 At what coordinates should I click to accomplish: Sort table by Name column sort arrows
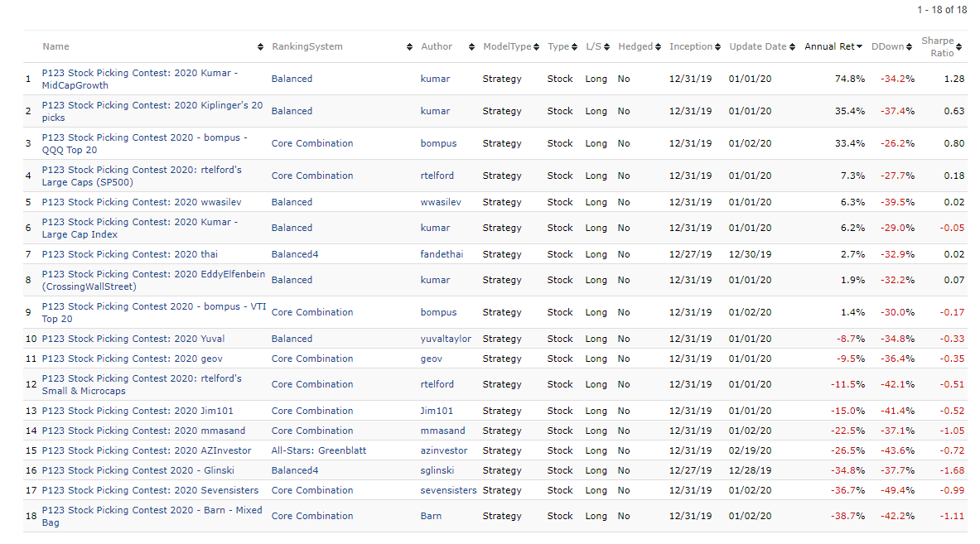click(x=260, y=47)
